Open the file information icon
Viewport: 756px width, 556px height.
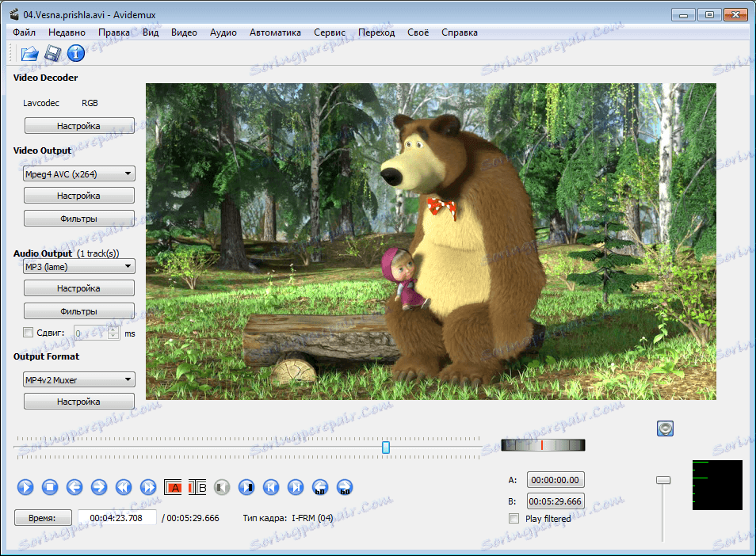[x=75, y=54]
